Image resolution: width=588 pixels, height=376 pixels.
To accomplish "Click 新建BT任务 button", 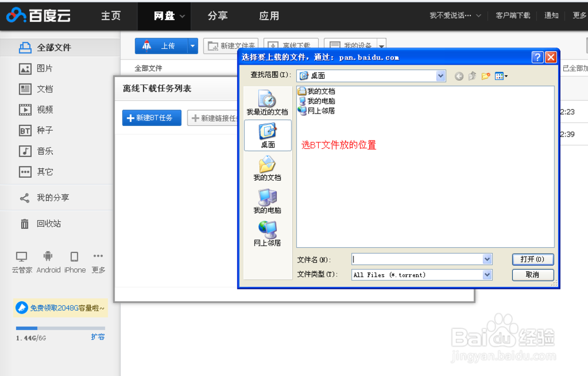I will coord(152,118).
